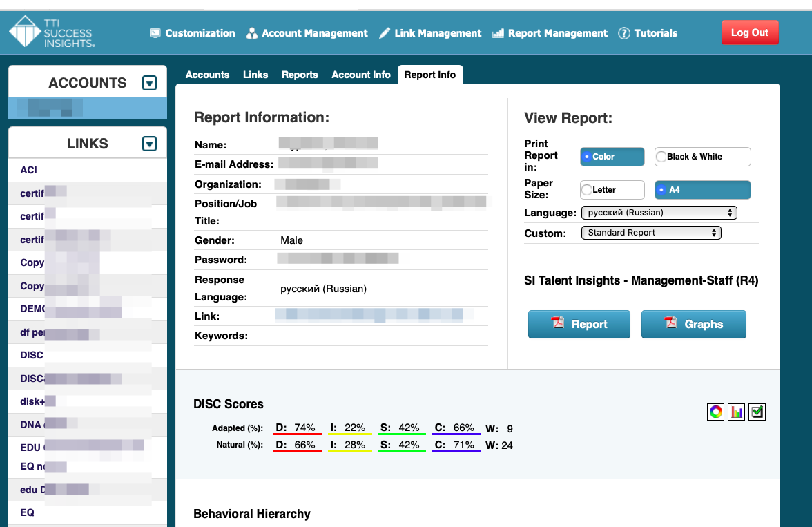Screen dimensions: 812x527
Task: Click the Response Language value русский (Russian)
Action: click(x=323, y=289)
